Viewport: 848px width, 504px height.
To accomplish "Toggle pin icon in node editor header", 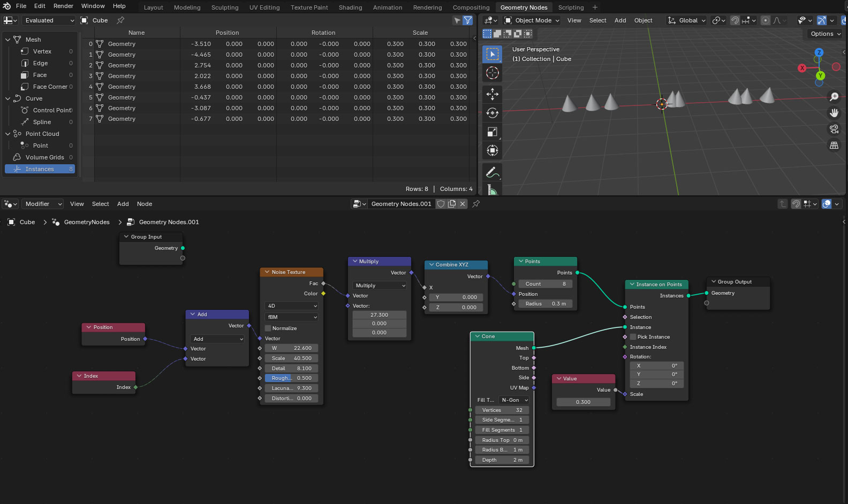I will pyautogui.click(x=476, y=204).
